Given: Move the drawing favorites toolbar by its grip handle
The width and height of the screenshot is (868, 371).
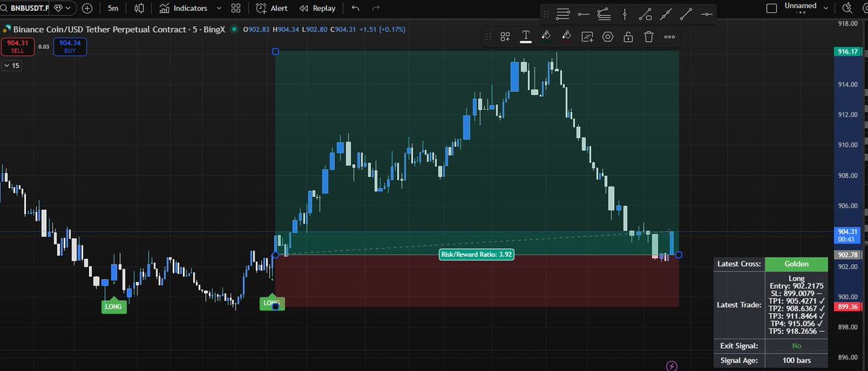Looking at the screenshot, I should 545,14.
